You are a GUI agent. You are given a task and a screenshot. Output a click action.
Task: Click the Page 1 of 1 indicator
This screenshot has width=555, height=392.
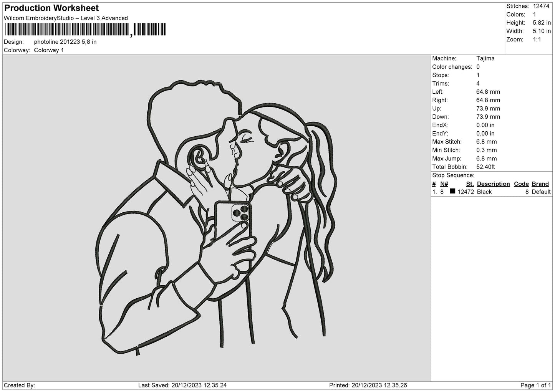535,385
